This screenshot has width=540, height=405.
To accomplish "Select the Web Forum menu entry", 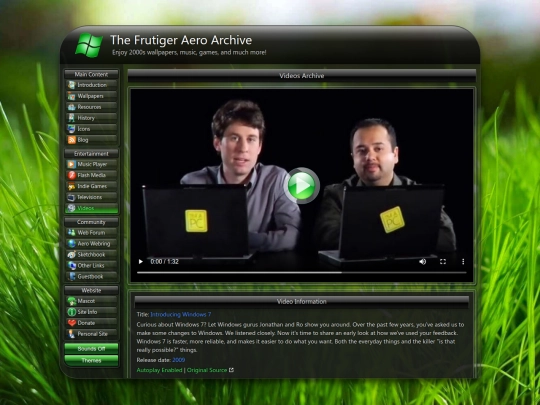I will 91,232.
